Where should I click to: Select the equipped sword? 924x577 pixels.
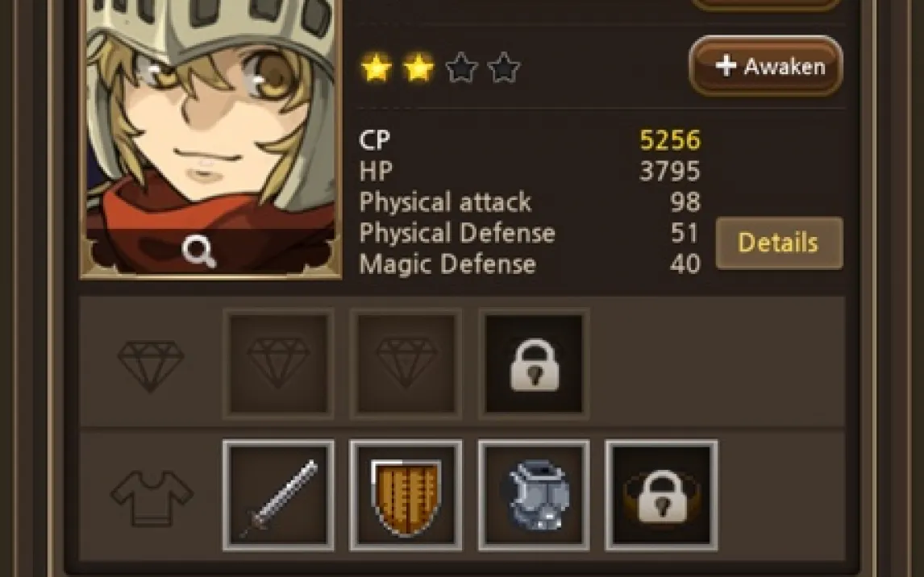pyautogui.click(x=278, y=495)
